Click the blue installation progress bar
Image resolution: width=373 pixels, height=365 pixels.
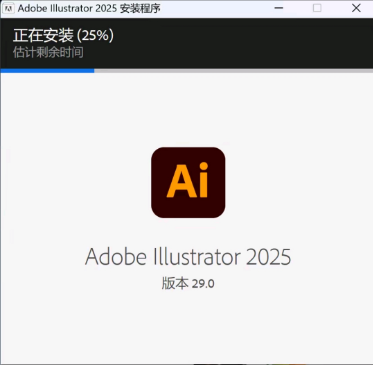coord(47,70)
